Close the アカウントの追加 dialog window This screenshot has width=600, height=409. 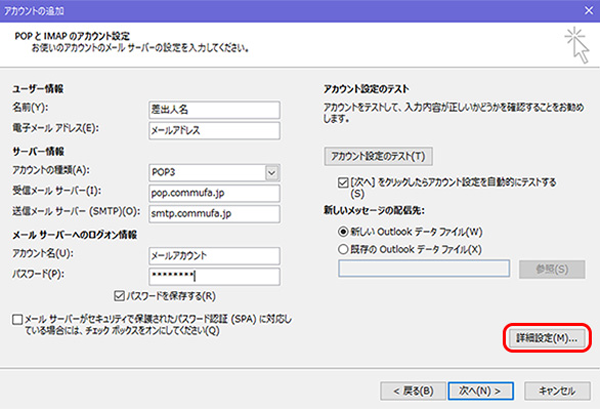pyautogui.click(x=583, y=9)
